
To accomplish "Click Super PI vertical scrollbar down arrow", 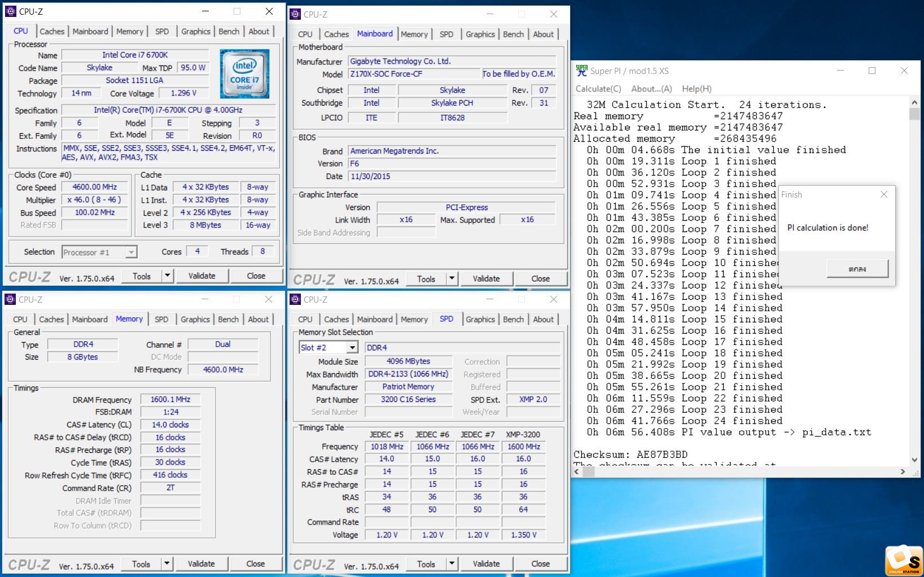I will (914, 460).
